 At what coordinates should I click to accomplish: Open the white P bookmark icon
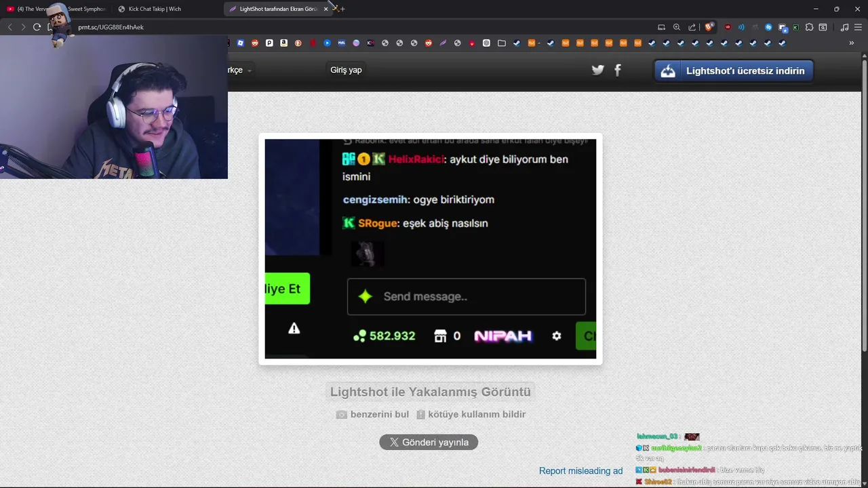pyautogui.click(x=269, y=43)
